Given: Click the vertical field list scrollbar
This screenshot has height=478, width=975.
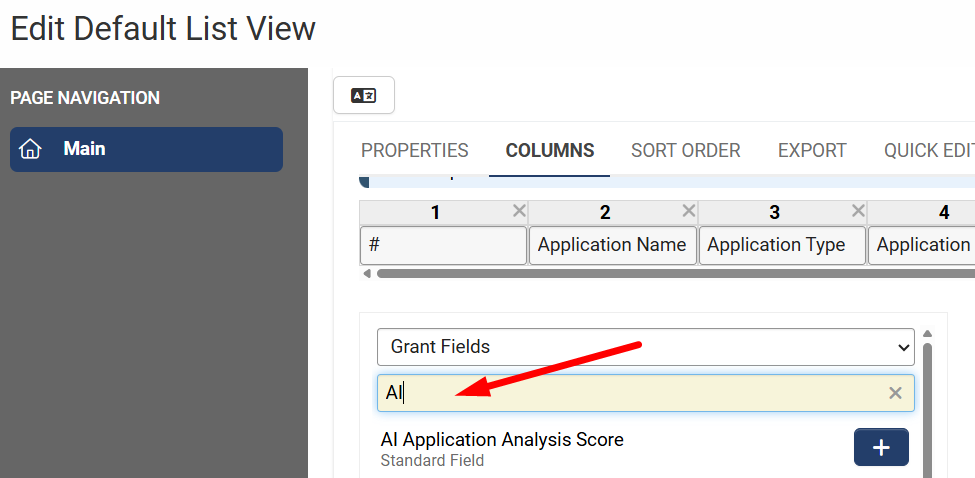Looking at the screenshot, I should coord(928,410).
